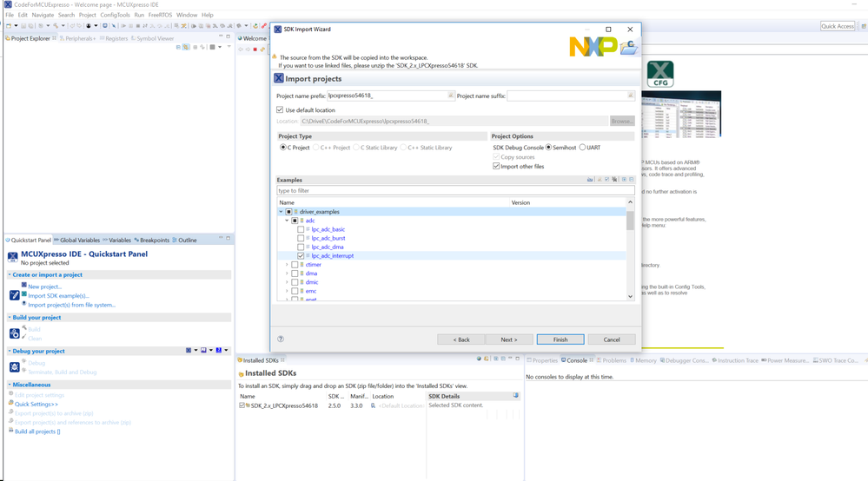
Task: Click Build all projects link
Action: coord(37,432)
